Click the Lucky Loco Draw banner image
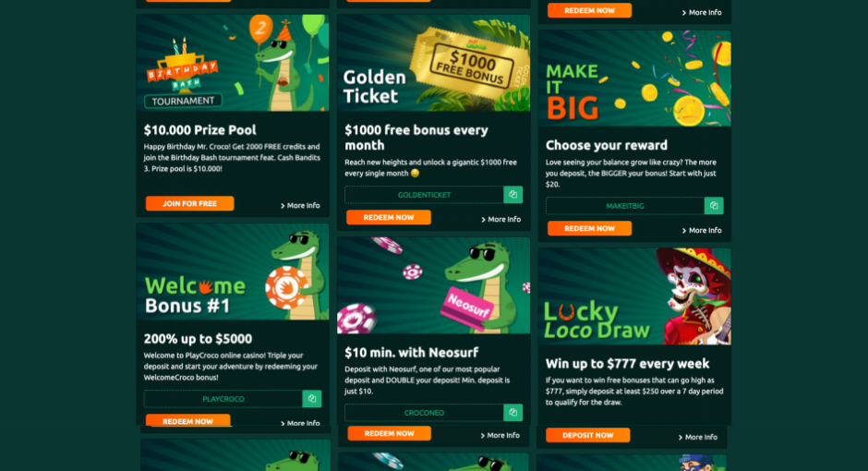The image size is (868, 471). coord(634,296)
